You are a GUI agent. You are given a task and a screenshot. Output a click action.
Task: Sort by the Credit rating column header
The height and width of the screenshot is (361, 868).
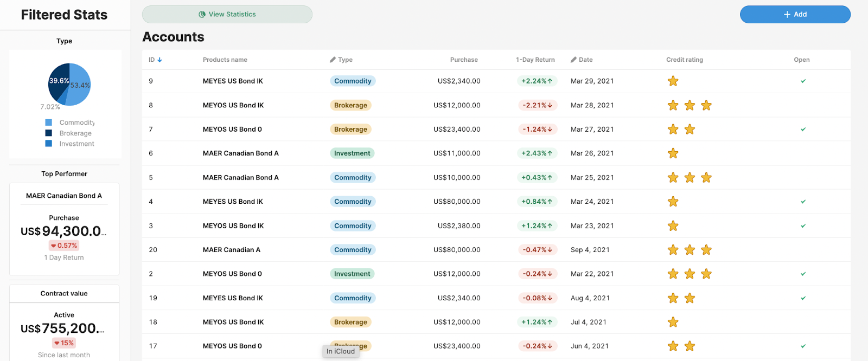pos(684,60)
